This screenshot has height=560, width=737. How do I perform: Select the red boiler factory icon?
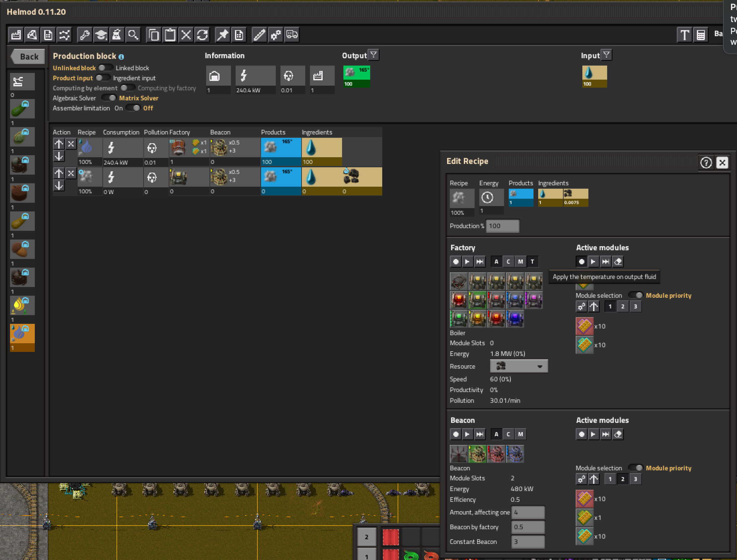click(x=459, y=300)
